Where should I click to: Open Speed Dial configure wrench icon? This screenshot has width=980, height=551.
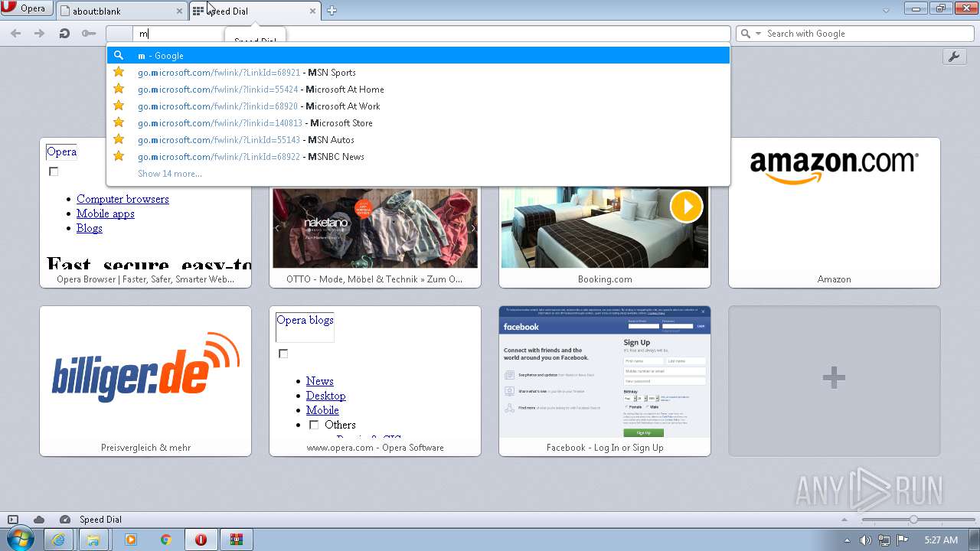click(954, 57)
